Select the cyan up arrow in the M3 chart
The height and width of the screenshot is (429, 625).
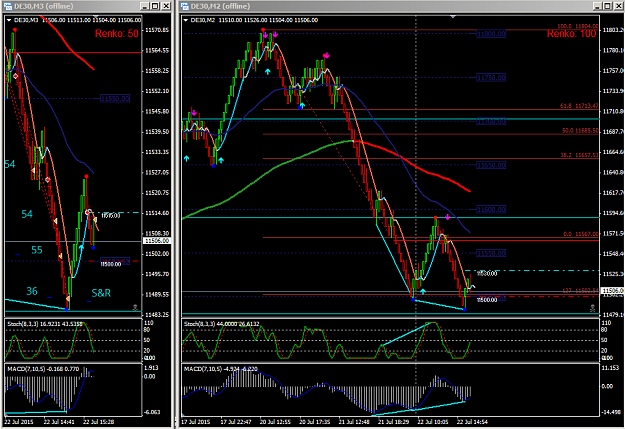[82, 248]
